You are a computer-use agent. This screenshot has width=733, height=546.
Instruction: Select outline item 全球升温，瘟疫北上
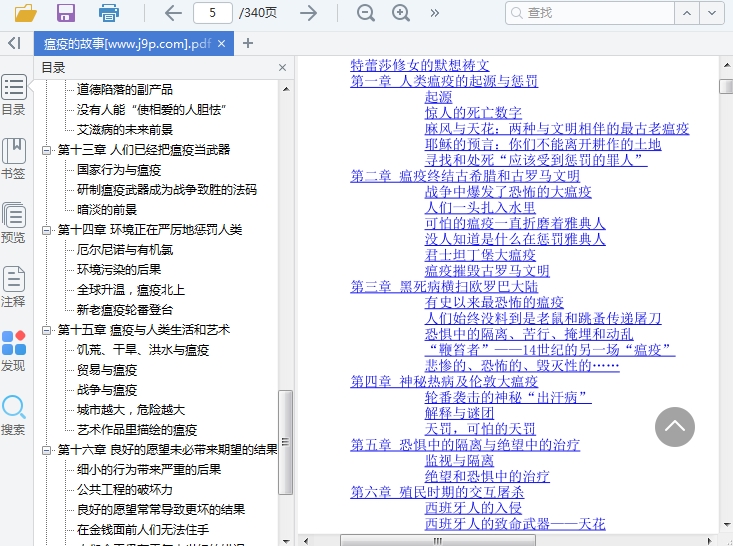[x=131, y=290]
